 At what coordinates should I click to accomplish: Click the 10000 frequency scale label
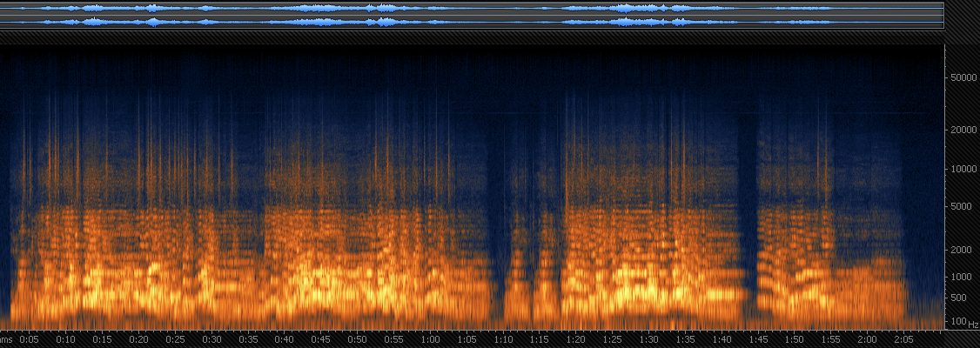[963, 169]
